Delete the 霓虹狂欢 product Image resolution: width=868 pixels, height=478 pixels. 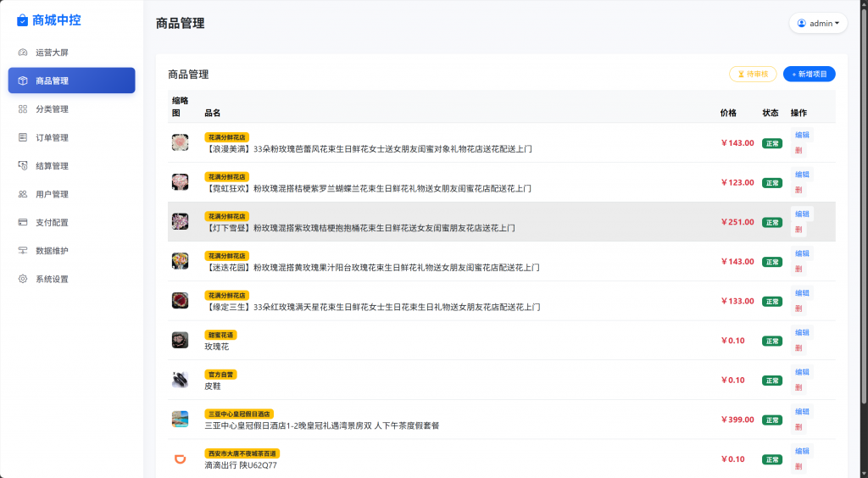point(798,190)
